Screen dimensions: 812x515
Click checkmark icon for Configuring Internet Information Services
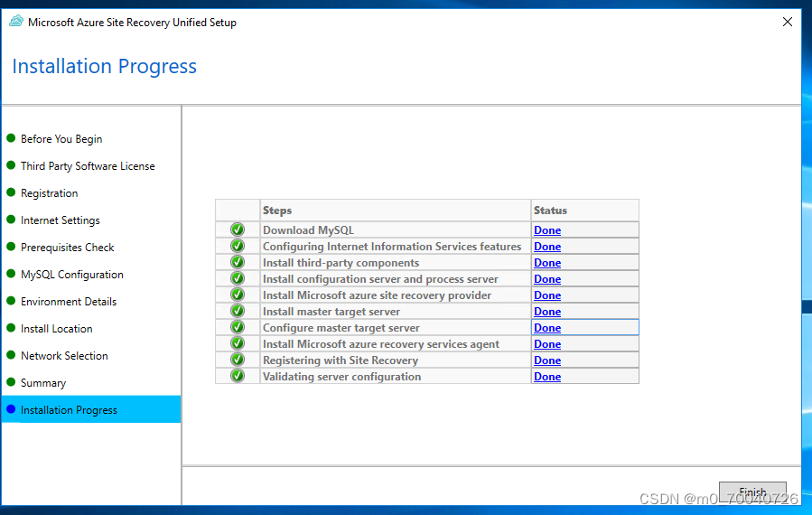(238, 246)
